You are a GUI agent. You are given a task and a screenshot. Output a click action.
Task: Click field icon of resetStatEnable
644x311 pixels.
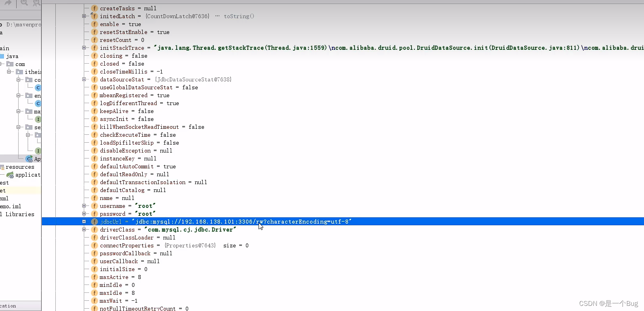(x=94, y=32)
